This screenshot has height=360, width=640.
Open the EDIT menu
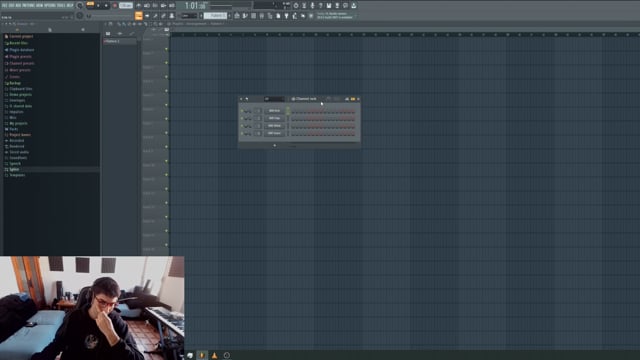(x=11, y=6)
